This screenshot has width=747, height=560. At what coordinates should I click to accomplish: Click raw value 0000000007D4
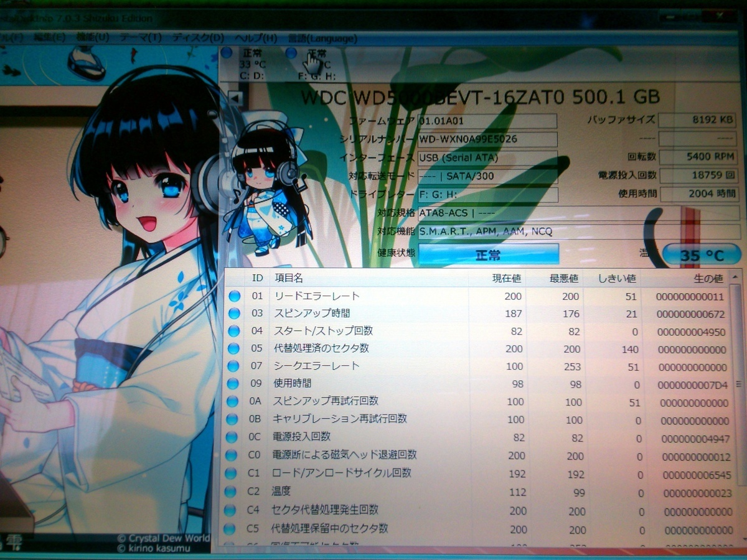pyautogui.click(x=692, y=385)
